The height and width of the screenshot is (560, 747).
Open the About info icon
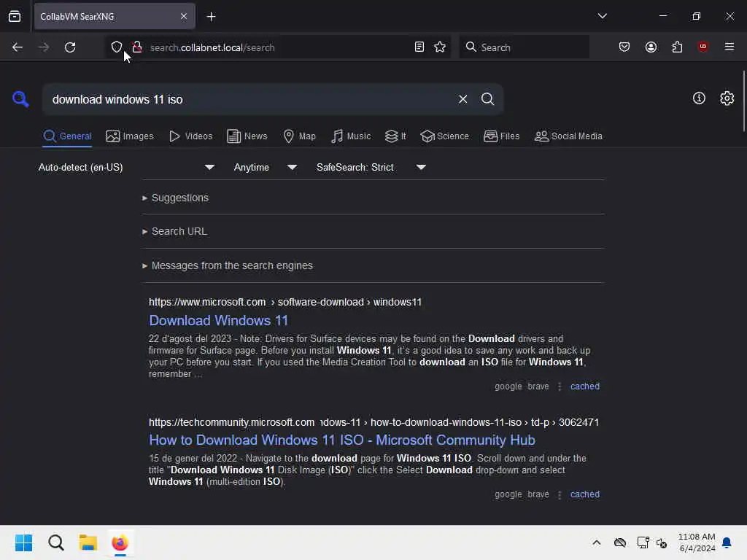[699, 98]
